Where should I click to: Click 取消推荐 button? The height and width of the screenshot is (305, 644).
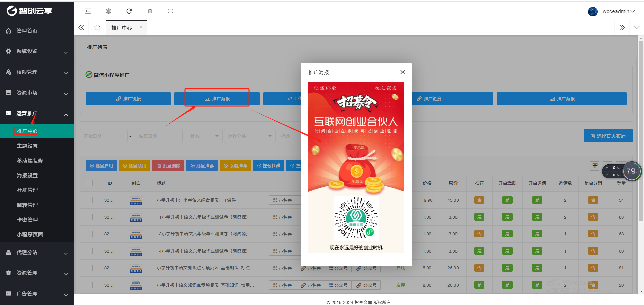[235, 166]
